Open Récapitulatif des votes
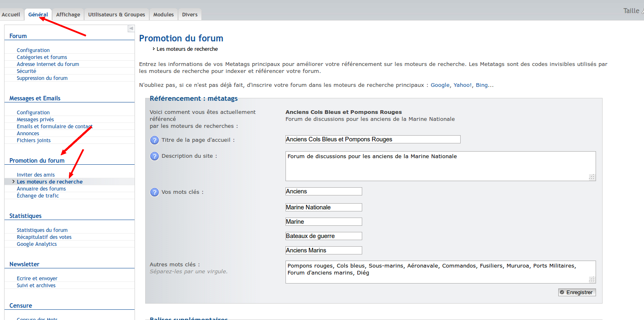Viewport: 644px width, 320px height. (x=44, y=237)
